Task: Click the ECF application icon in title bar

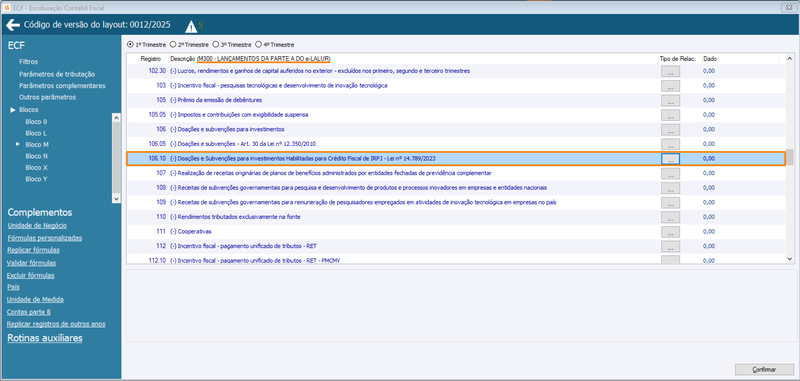Action: tap(7, 7)
